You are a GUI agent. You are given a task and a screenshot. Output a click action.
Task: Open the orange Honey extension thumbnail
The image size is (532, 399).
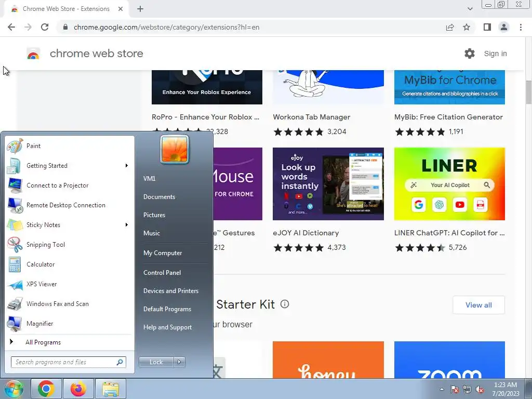click(328, 360)
